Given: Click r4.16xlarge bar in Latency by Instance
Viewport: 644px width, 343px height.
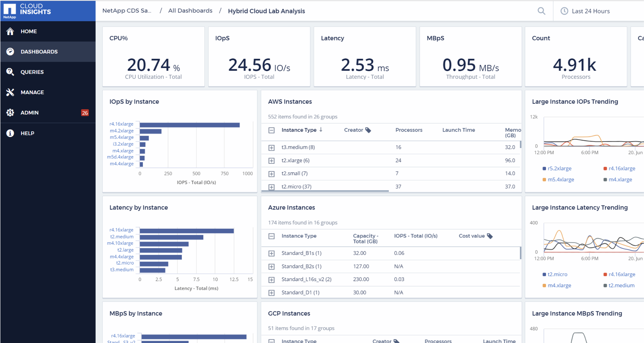Looking at the screenshot, I should click(x=187, y=231).
